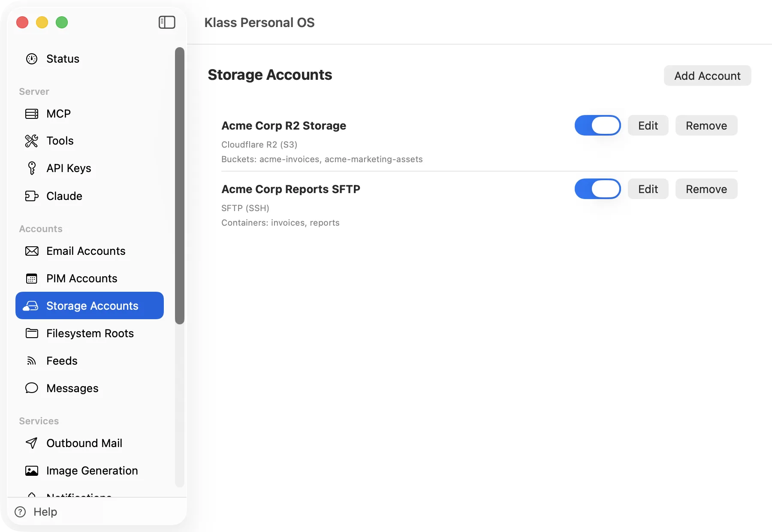Viewport: 772px width, 532px height.
Task: Open Email Accounts settings
Action: click(90, 251)
